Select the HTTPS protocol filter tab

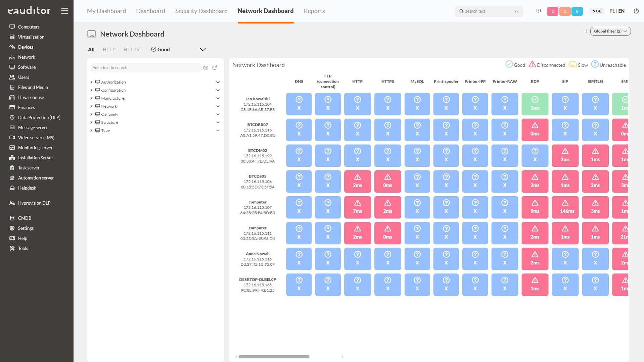click(x=131, y=49)
